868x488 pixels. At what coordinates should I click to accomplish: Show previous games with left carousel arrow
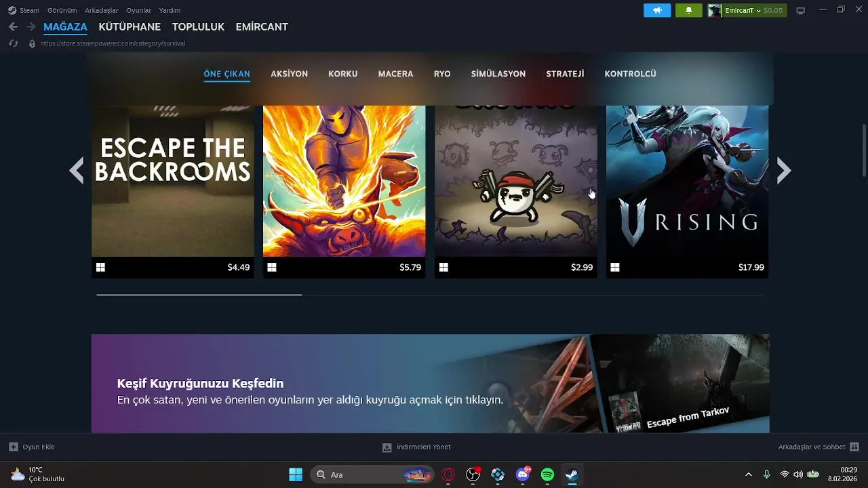tap(77, 171)
